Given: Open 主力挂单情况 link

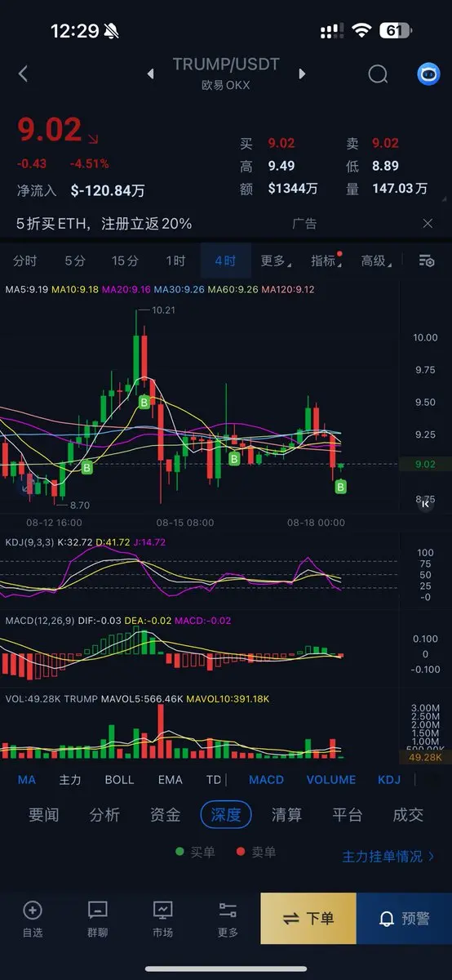Looking at the screenshot, I should pos(388,857).
